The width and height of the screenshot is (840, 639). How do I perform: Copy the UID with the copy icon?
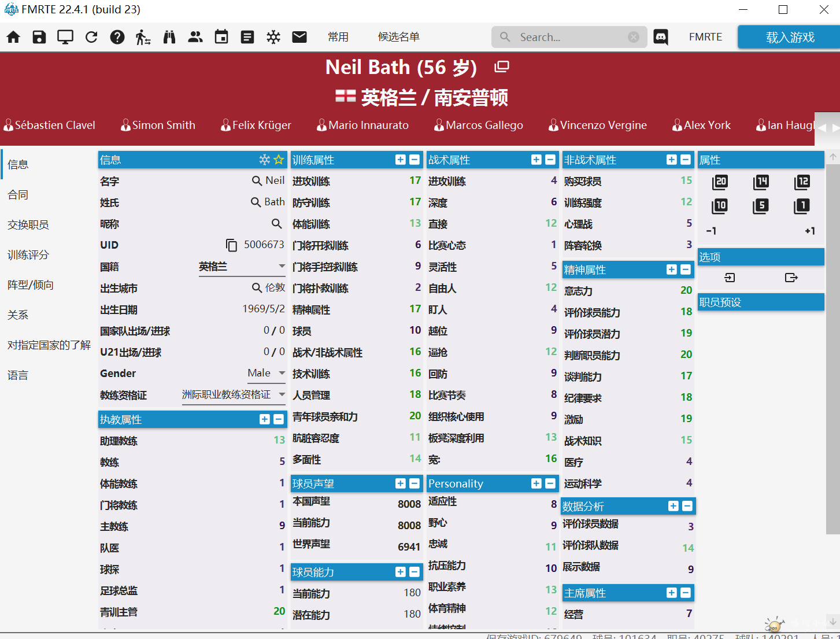231,245
